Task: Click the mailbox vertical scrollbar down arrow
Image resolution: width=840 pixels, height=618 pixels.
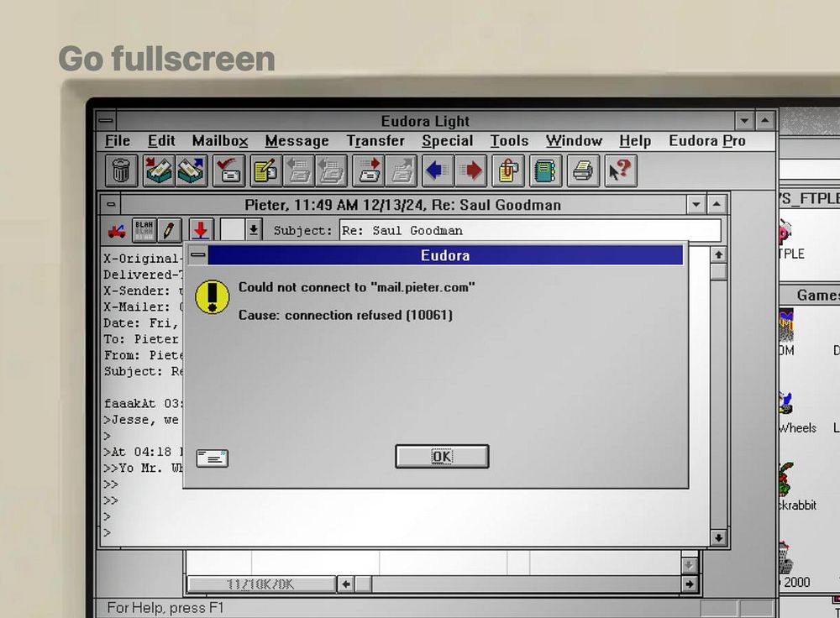Action: pos(690,565)
